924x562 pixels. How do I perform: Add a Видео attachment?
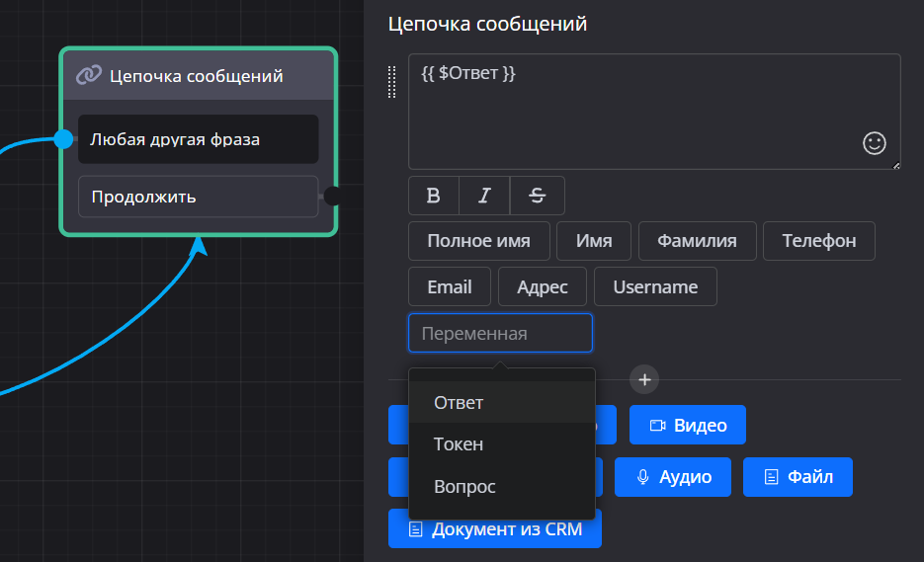point(687,426)
